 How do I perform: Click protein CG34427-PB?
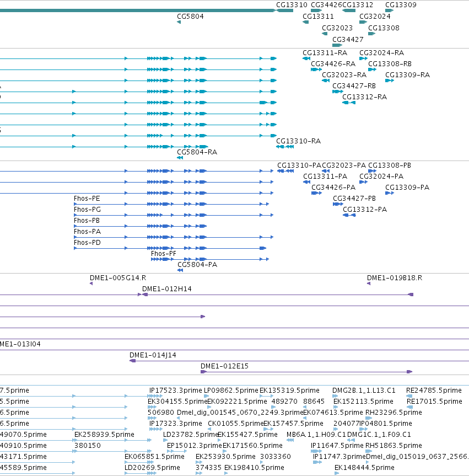pos(354,199)
